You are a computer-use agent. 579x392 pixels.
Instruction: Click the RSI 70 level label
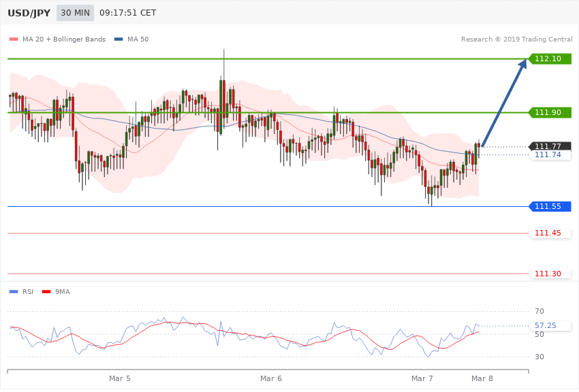539,311
